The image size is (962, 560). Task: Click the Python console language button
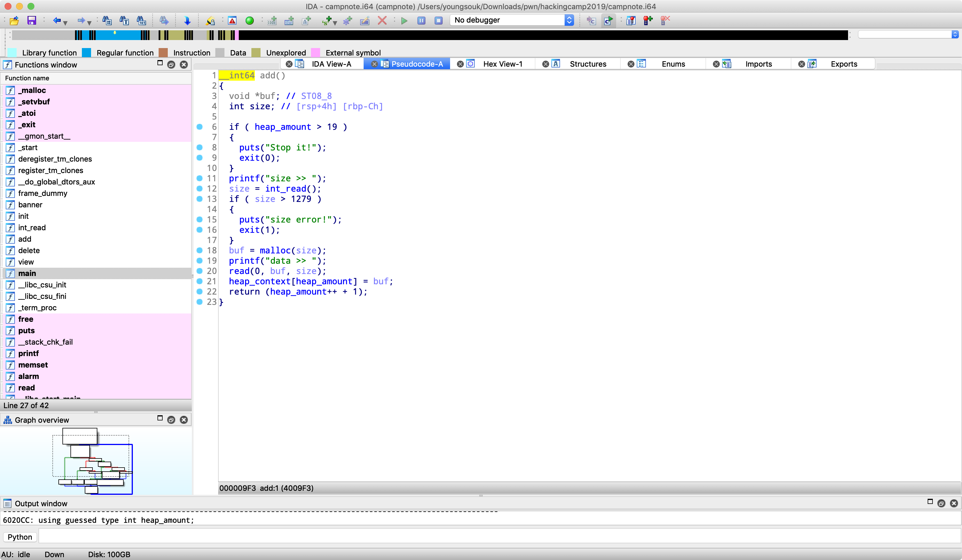click(x=20, y=537)
